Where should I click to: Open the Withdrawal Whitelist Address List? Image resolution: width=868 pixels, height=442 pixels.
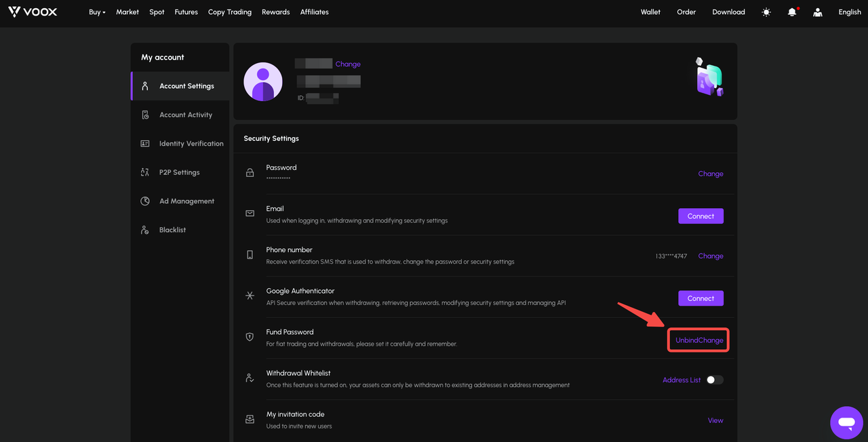pyautogui.click(x=682, y=380)
